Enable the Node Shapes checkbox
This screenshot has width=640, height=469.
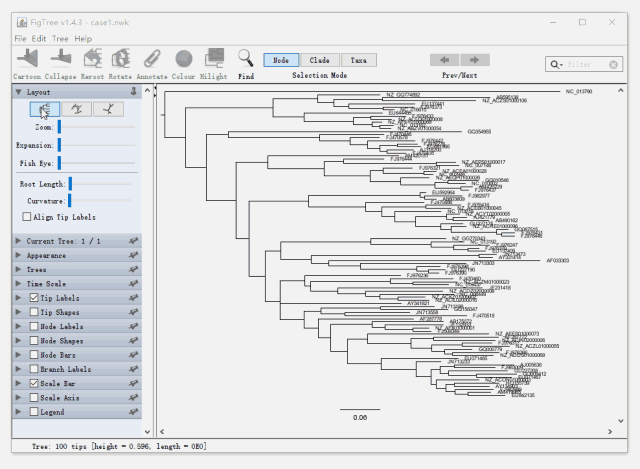(34, 341)
